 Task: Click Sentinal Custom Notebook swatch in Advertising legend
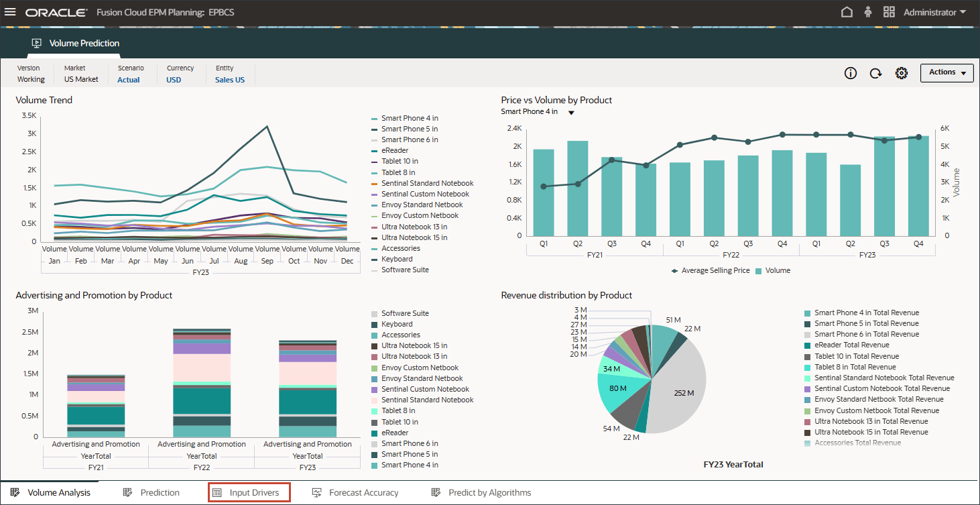point(375,390)
